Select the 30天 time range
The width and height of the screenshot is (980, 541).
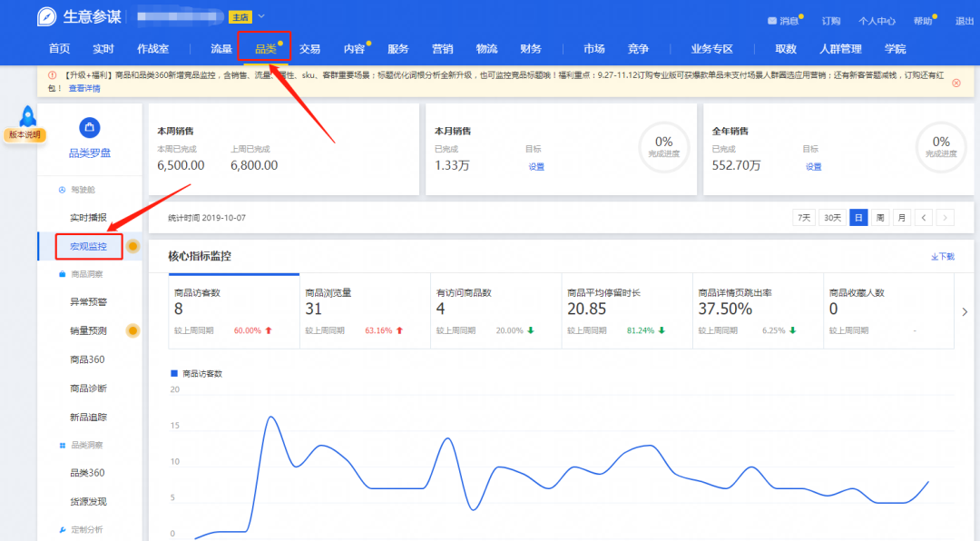pos(832,217)
